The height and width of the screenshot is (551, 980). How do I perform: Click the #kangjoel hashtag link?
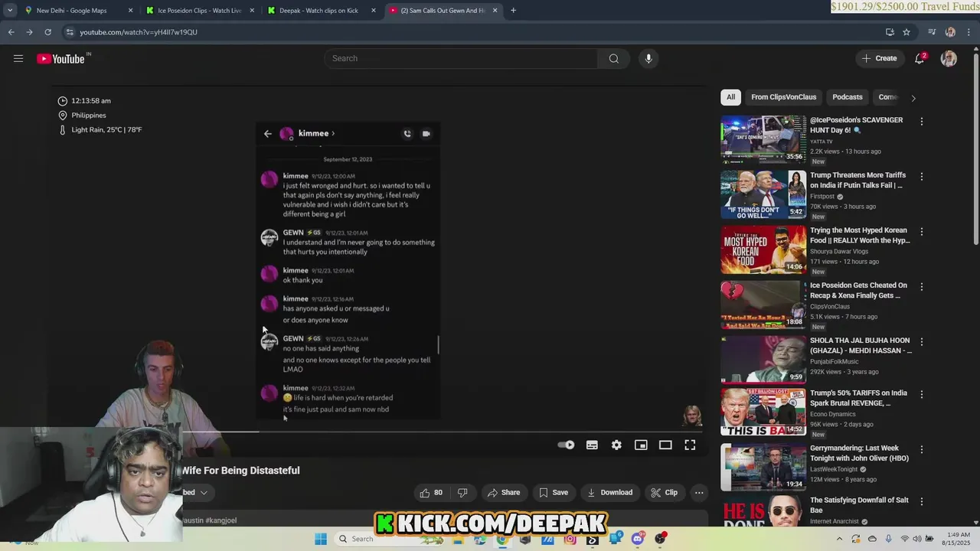coord(221,520)
